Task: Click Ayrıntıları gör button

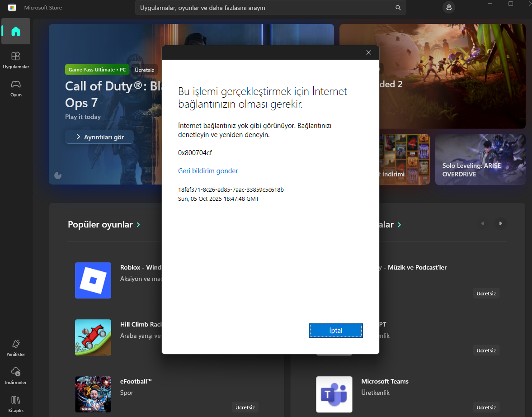Action: click(x=99, y=137)
